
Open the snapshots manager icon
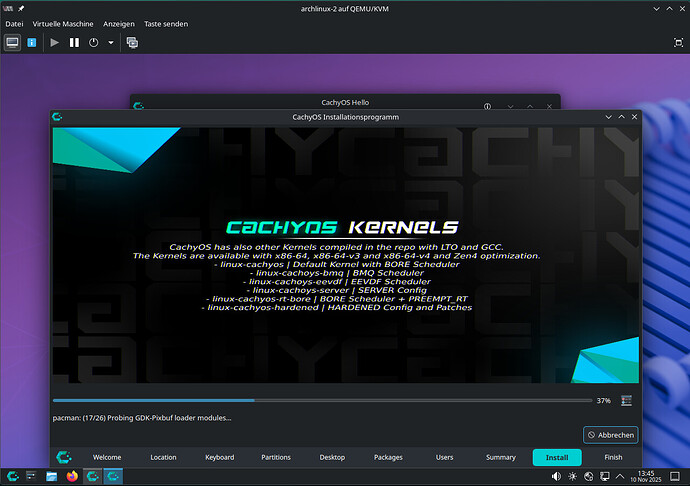[132, 43]
